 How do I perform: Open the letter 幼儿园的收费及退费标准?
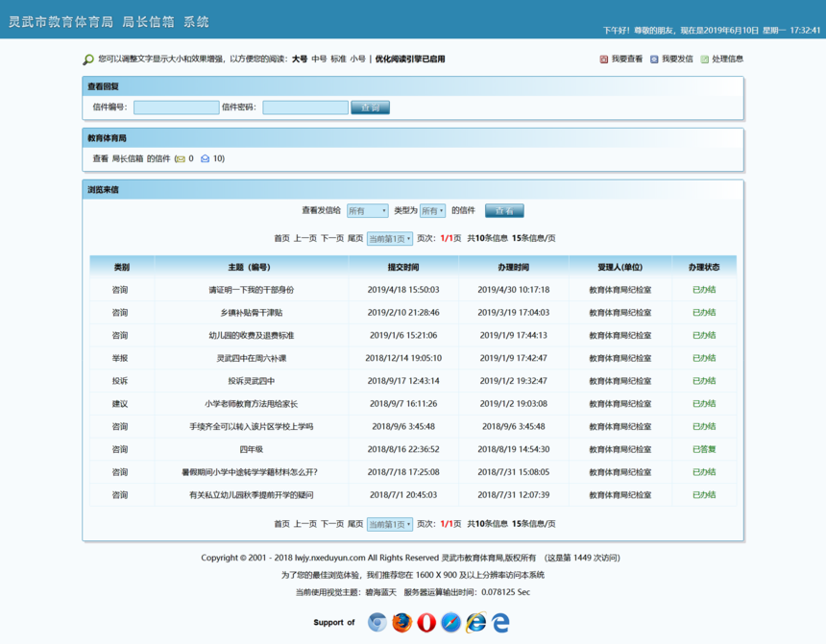[251, 336]
